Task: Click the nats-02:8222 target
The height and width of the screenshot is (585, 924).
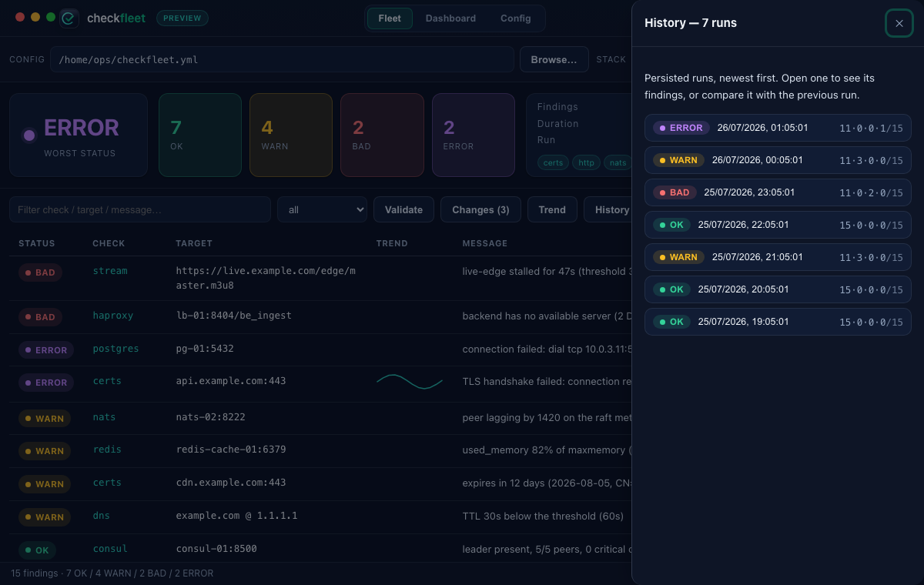Action: point(210,417)
